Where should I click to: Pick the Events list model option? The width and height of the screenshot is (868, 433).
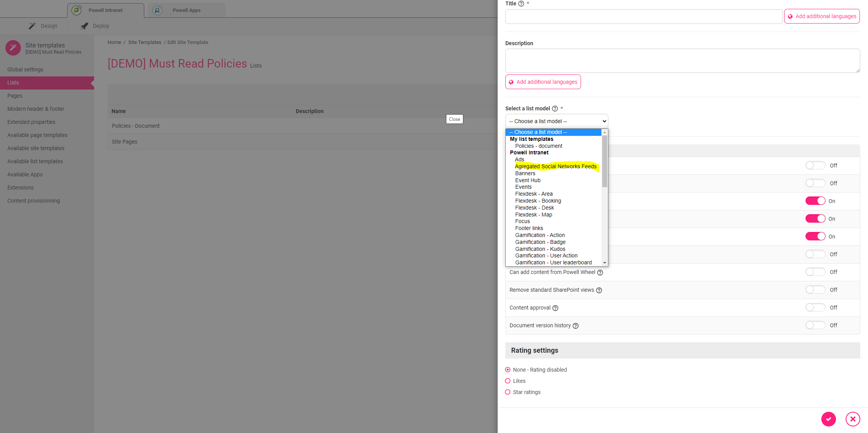click(x=523, y=187)
